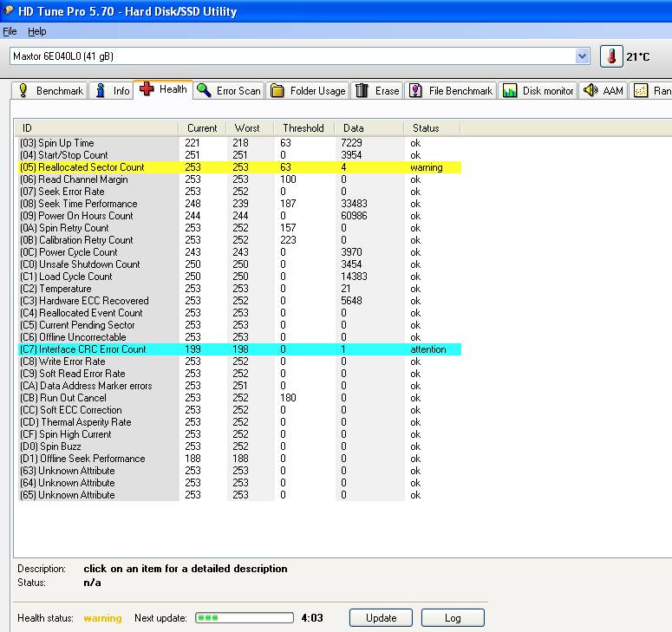The width and height of the screenshot is (672, 632).
Task: Select the Soft ECC Correction row
Action: pos(239,410)
